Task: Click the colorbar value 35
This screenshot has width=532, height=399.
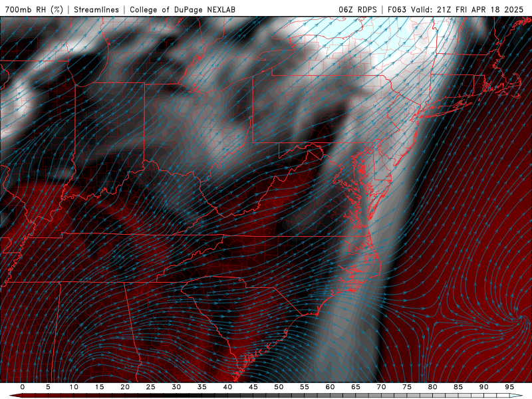Action: [x=202, y=387]
